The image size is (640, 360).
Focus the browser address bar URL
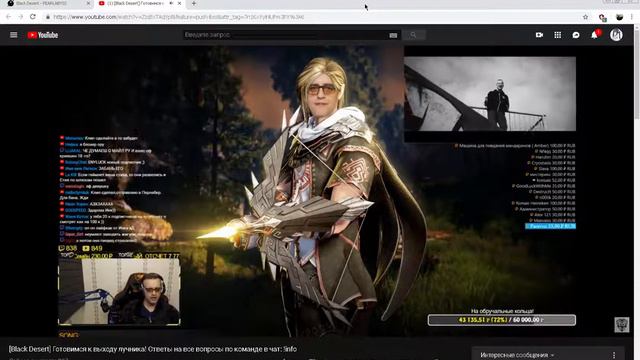click(179, 17)
